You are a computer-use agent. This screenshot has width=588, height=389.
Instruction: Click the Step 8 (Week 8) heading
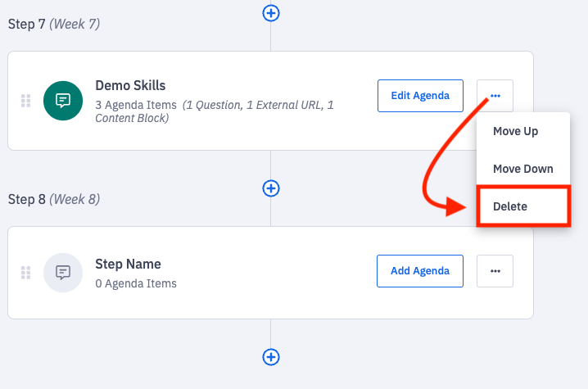[54, 199]
